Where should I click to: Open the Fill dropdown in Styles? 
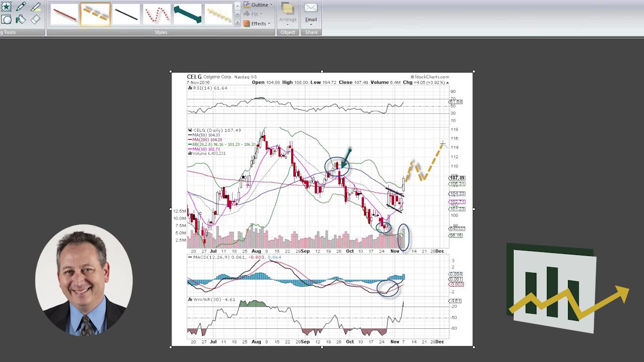tap(254, 14)
